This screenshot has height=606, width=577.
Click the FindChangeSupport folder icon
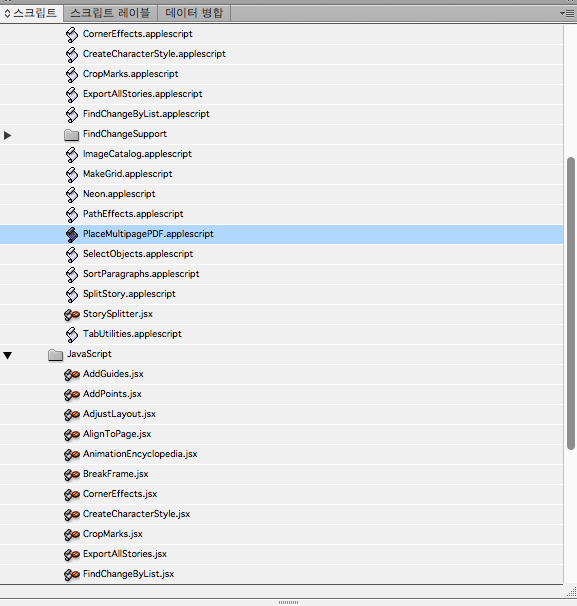pyautogui.click(x=71, y=135)
